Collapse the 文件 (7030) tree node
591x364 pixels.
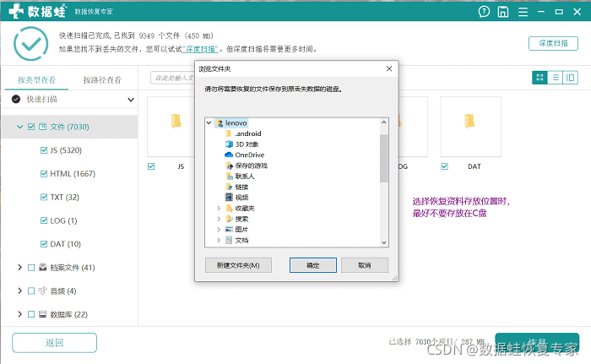19,127
